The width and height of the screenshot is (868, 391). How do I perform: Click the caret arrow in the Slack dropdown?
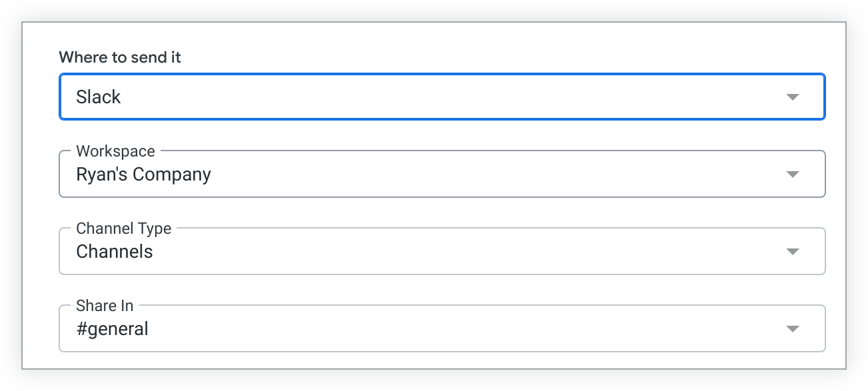click(792, 97)
